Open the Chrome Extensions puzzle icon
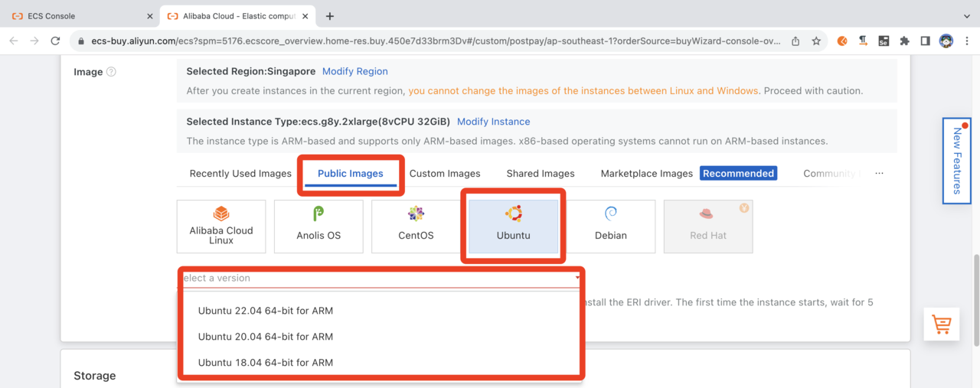The image size is (980, 388). tap(904, 41)
